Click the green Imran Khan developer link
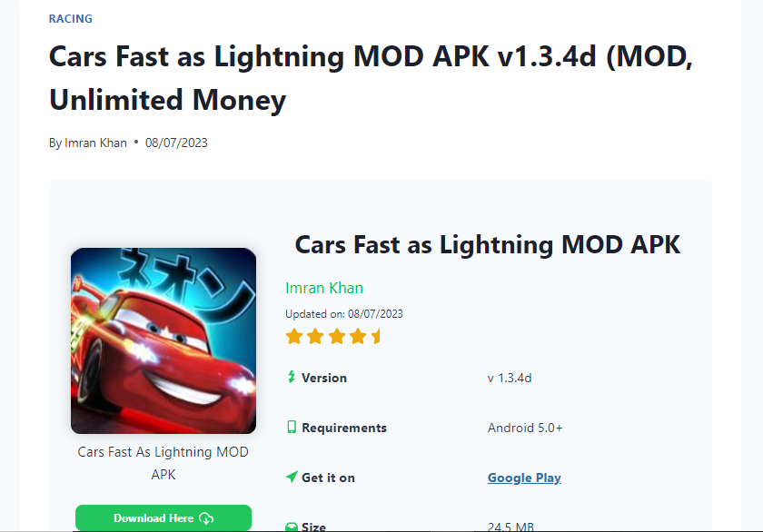The width and height of the screenshot is (763, 532). click(324, 287)
